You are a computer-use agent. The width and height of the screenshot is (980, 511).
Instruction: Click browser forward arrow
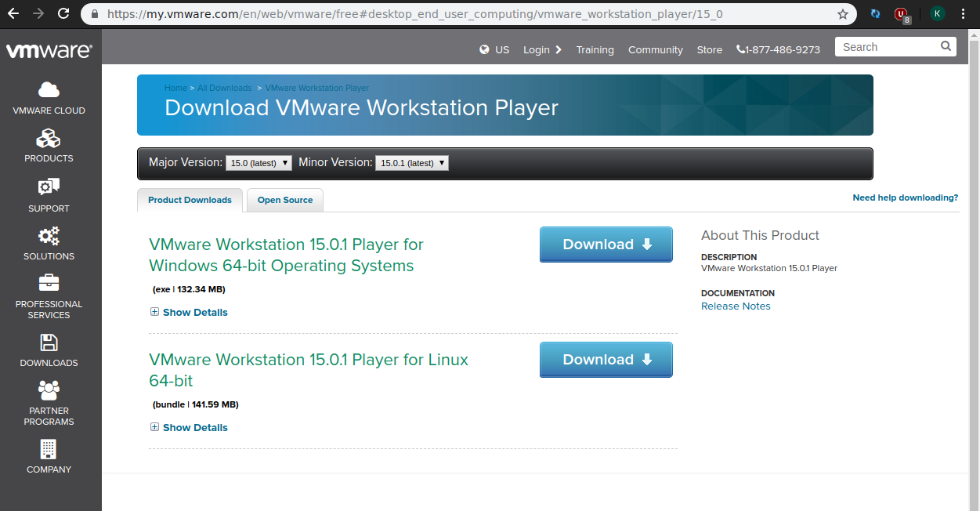click(x=38, y=14)
